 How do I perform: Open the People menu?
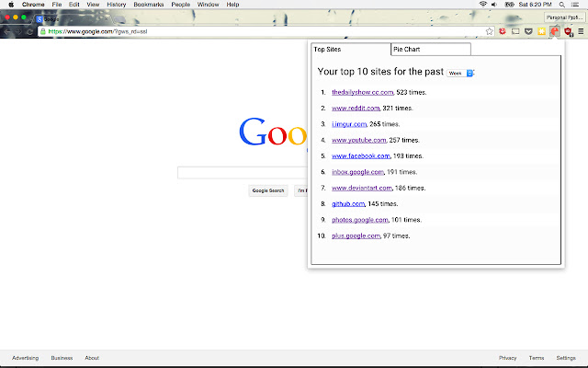[181, 5]
